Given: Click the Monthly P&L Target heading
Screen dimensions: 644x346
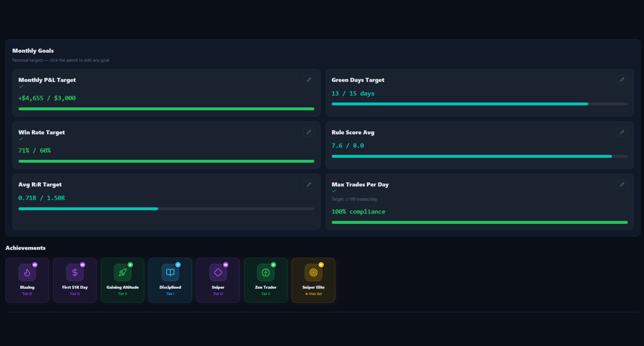Looking at the screenshot, I should [x=47, y=80].
